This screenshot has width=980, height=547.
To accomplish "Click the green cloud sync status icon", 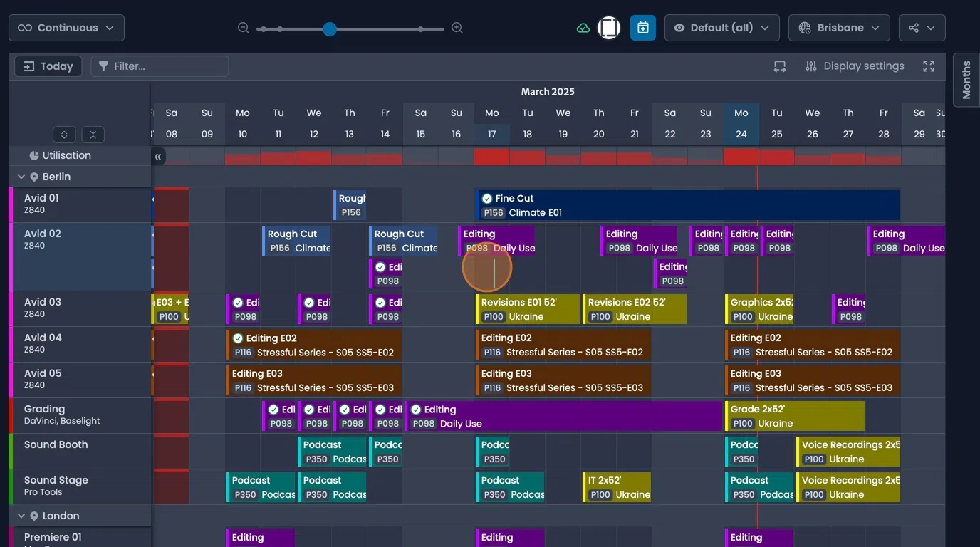I will 583,28.
